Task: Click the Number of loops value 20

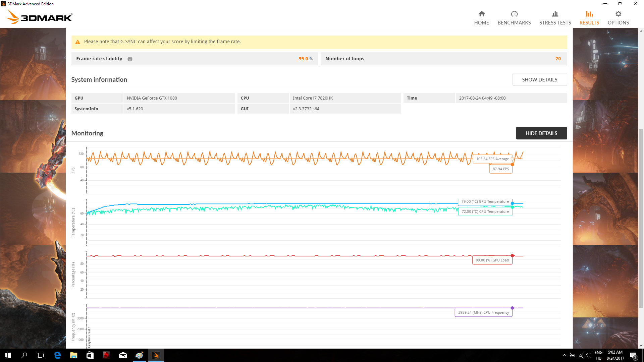Action: click(x=558, y=59)
